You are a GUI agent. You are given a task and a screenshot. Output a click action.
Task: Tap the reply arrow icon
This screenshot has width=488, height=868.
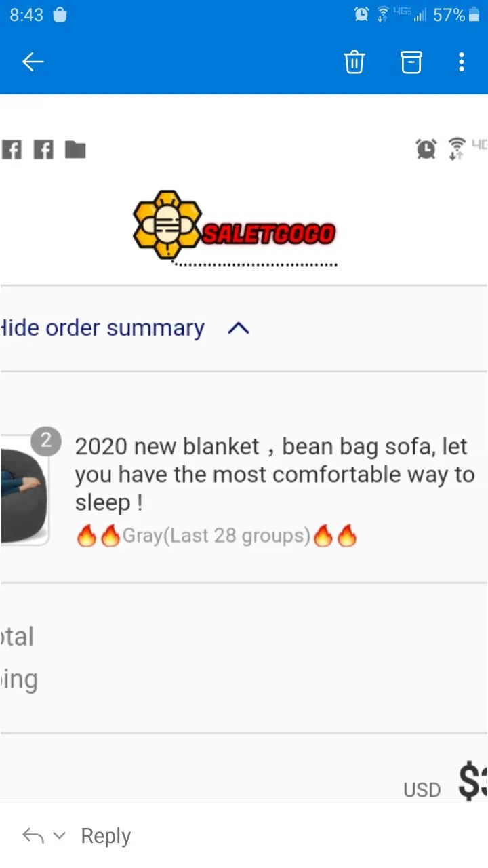point(33,835)
